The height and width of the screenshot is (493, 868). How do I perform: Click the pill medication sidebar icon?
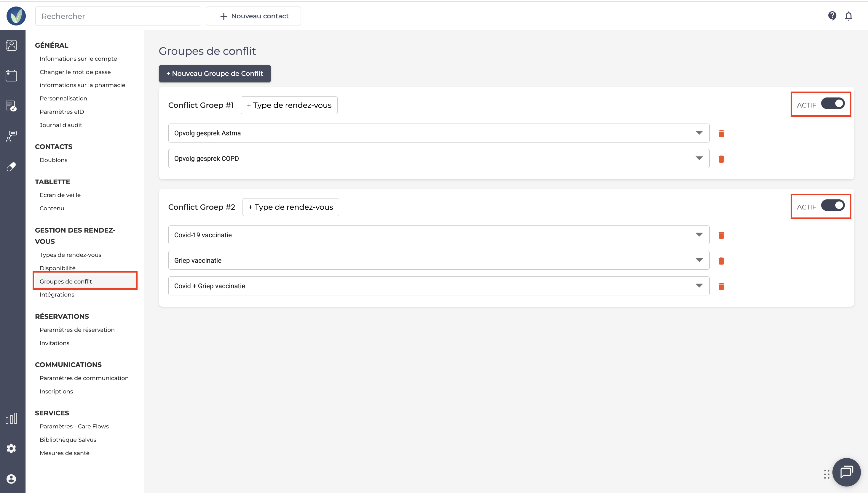click(11, 167)
